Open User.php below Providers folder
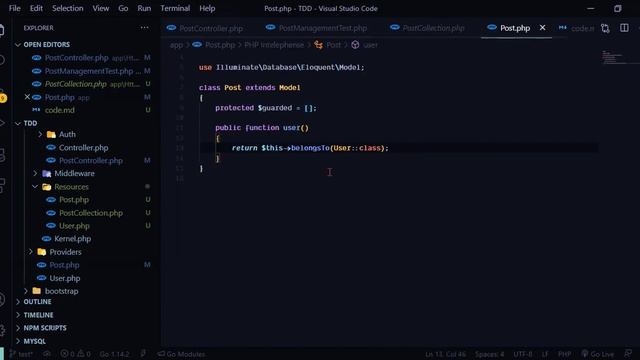The height and width of the screenshot is (360, 640). pyautogui.click(x=64, y=278)
